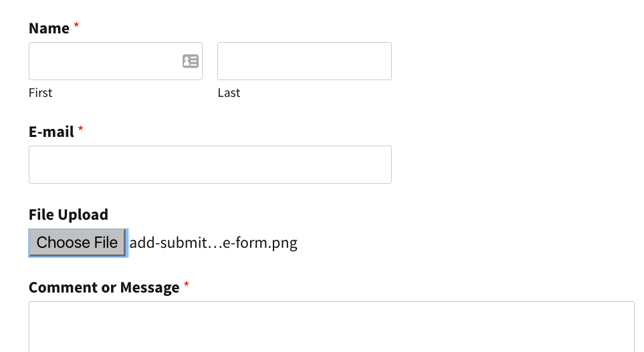Image resolution: width=644 pixels, height=352 pixels.
Task: Focus the Comment or Message text area
Action: point(332,327)
